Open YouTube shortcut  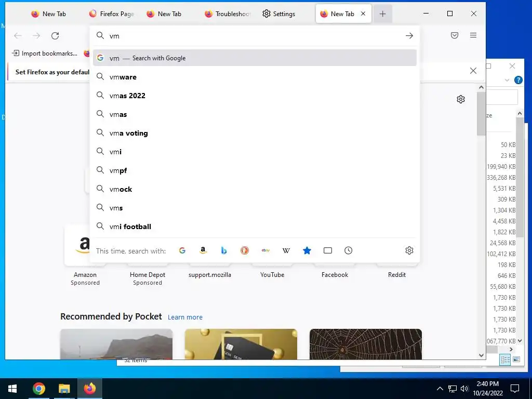coord(272,273)
